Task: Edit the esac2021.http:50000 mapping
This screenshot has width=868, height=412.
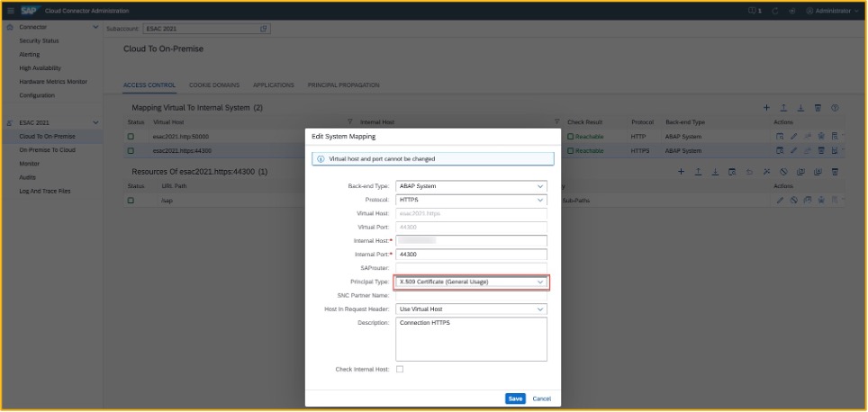Action: pyautogui.click(x=794, y=136)
